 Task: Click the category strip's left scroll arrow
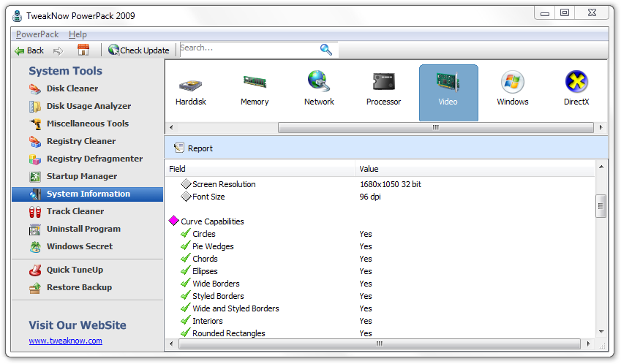click(171, 127)
